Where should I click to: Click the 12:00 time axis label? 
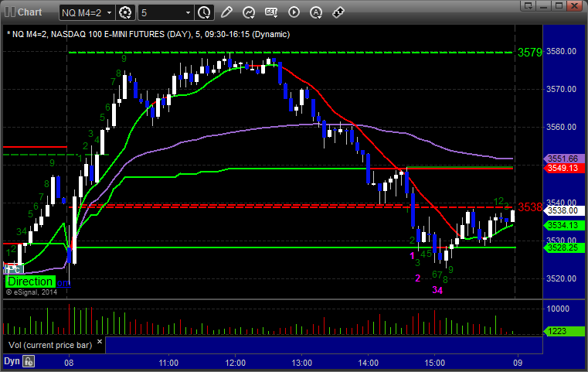click(235, 363)
